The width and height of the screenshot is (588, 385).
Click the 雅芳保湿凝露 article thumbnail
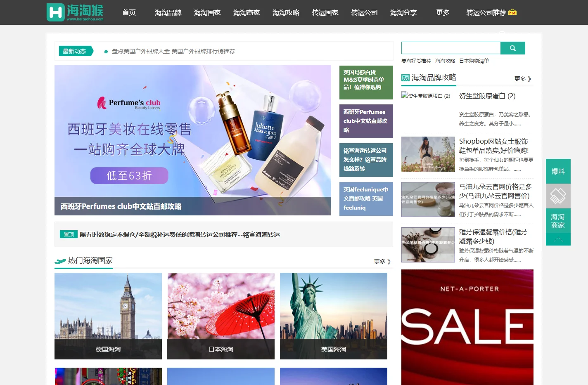[428, 245]
